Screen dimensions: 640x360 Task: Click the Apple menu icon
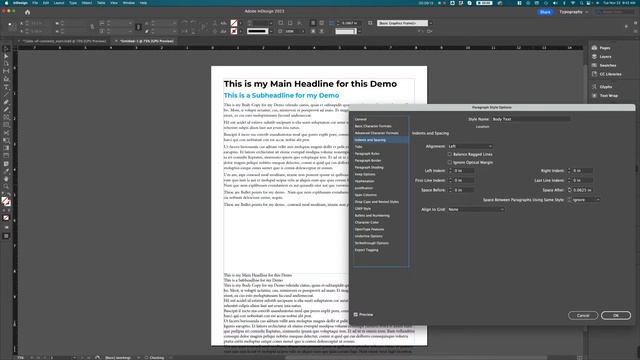tap(6, 3)
